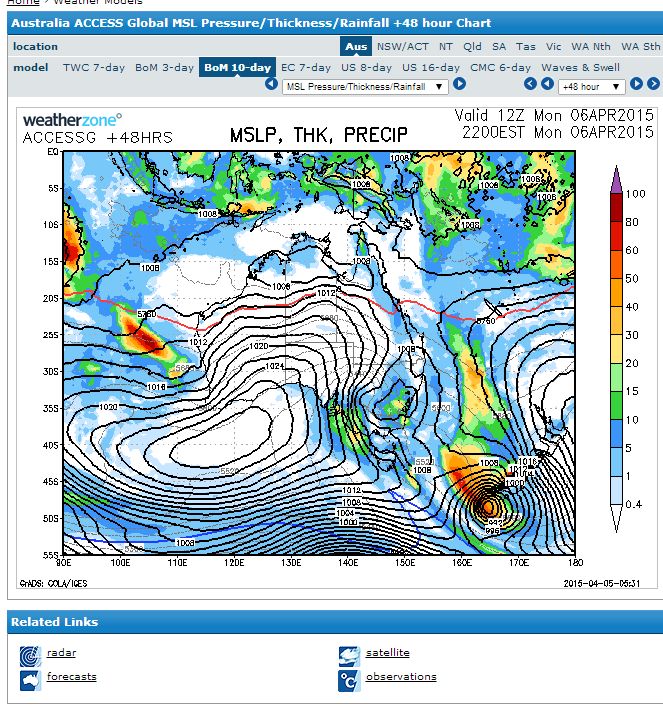The width and height of the screenshot is (663, 709).
Task: Click the previous chart type arrow icon
Action: coord(271,84)
